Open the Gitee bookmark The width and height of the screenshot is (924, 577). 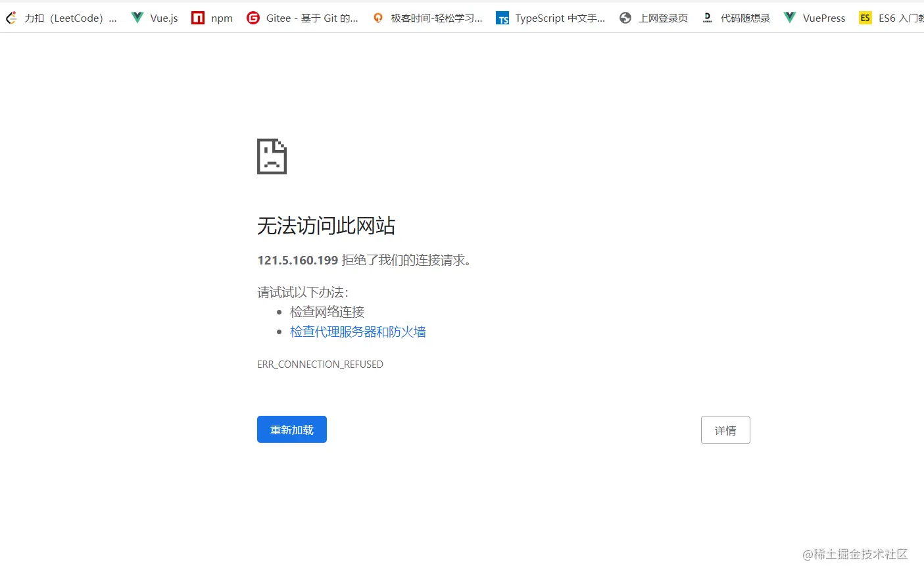(x=303, y=18)
